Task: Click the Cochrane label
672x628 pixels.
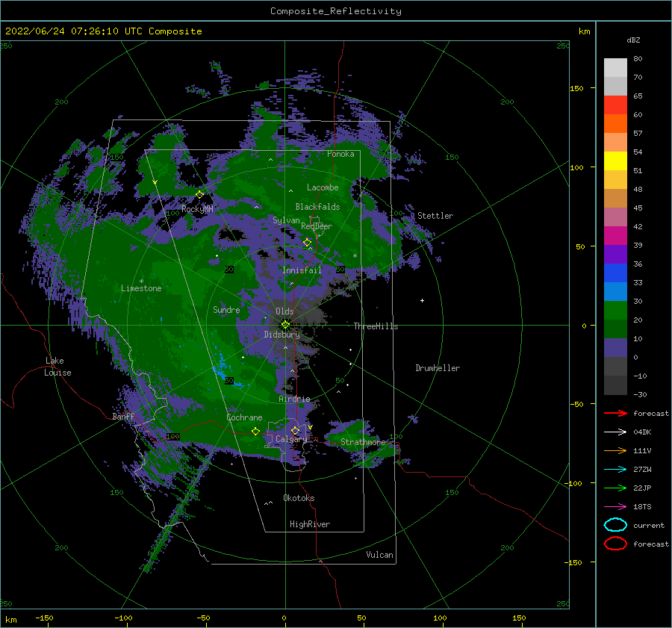Action: 244,417
